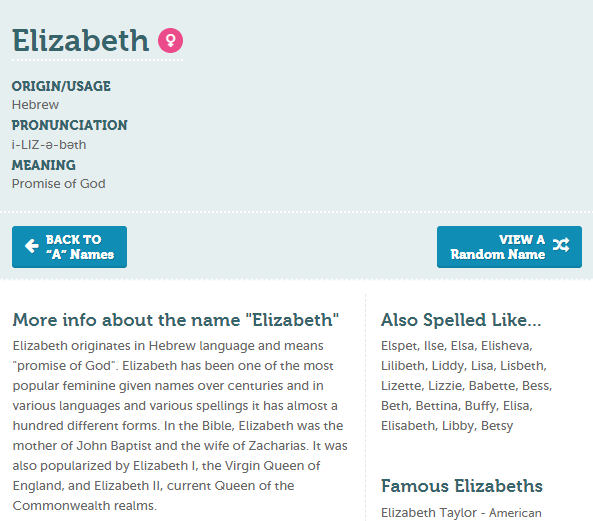Click the shuffle random icon
This screenshot has width=593, height=521.
pyautogui.click(x=561, y=245)
